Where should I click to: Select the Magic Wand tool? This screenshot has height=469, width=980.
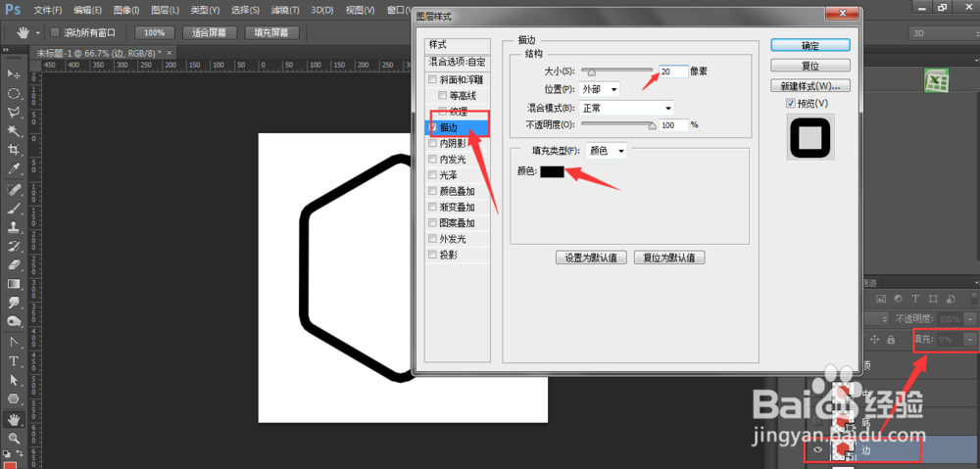click(13, 131)
